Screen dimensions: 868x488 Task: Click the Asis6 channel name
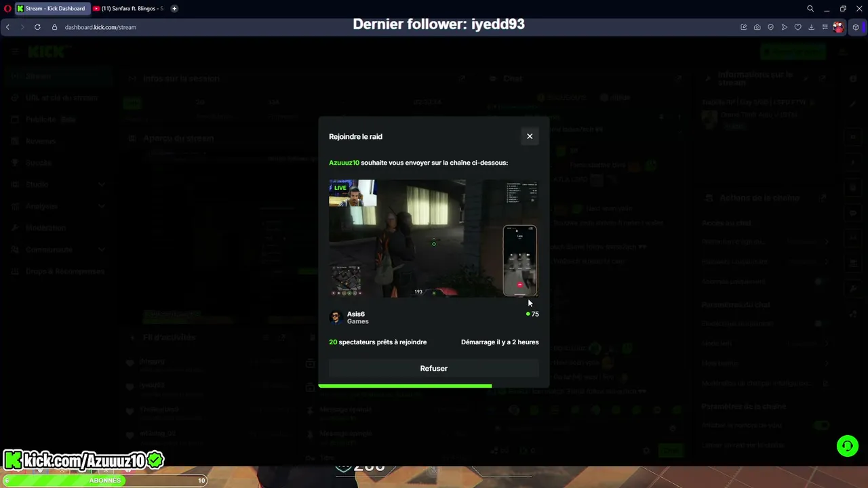tap(356, 314)
